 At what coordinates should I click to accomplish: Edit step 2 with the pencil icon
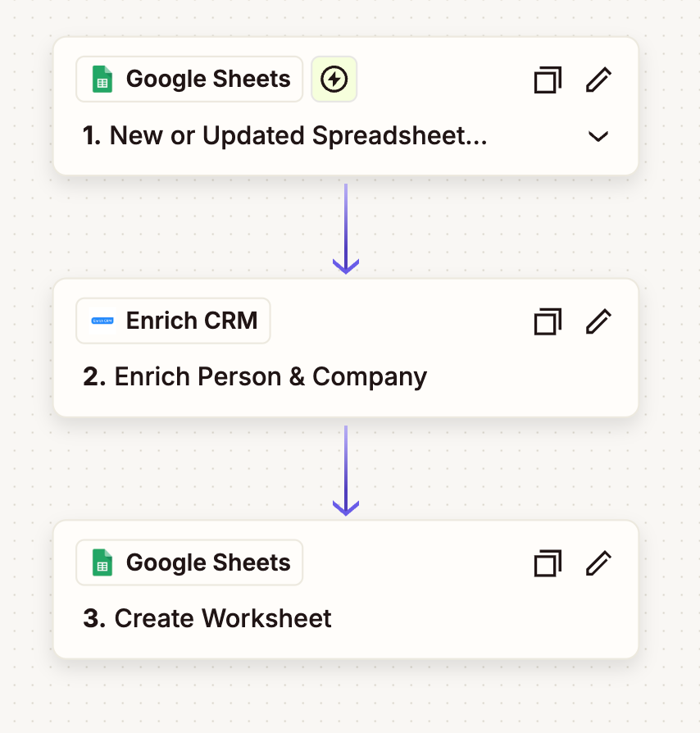[598, 321]
